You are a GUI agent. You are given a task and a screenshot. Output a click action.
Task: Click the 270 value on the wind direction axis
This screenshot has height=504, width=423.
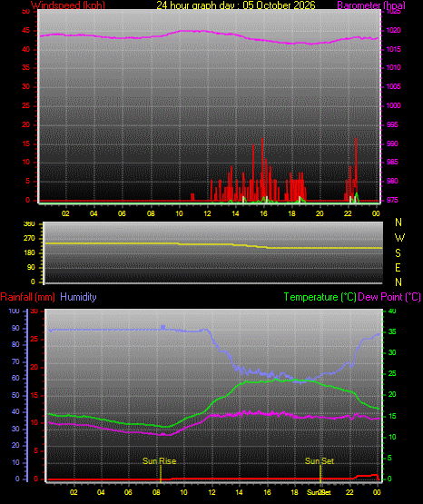(29, 239)
